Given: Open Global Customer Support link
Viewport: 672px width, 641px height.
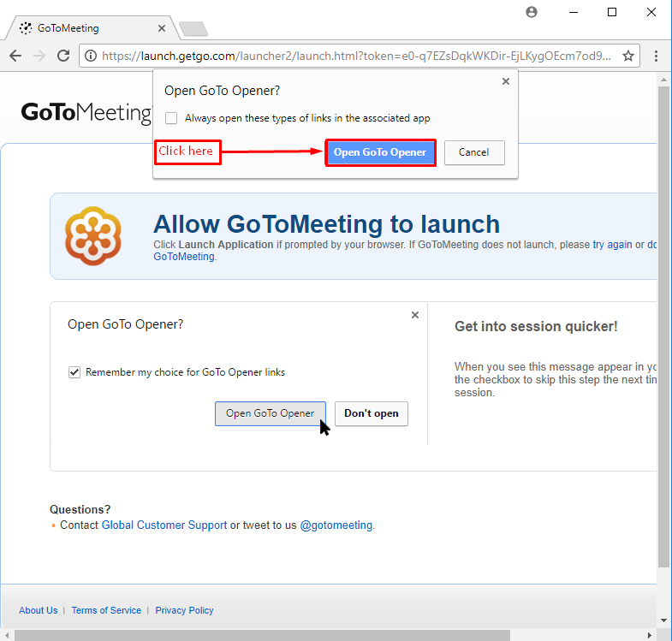Looking at the screenshot, I should coord(164,525).
